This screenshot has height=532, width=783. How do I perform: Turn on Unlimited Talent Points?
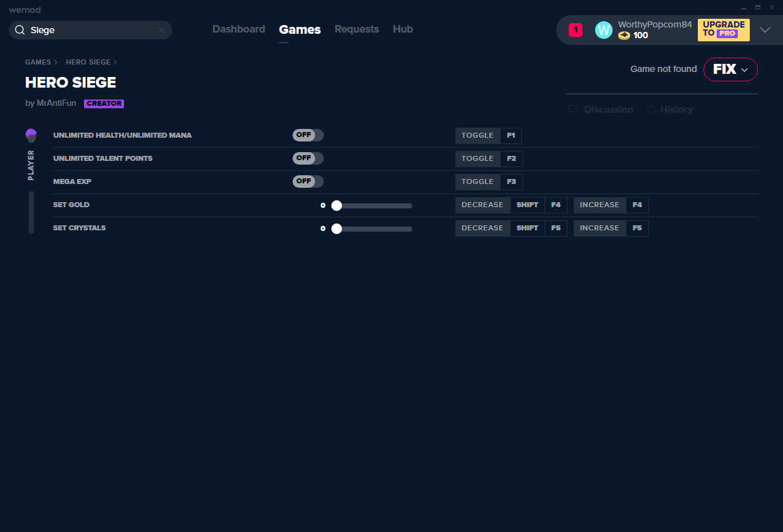[308, 158]
